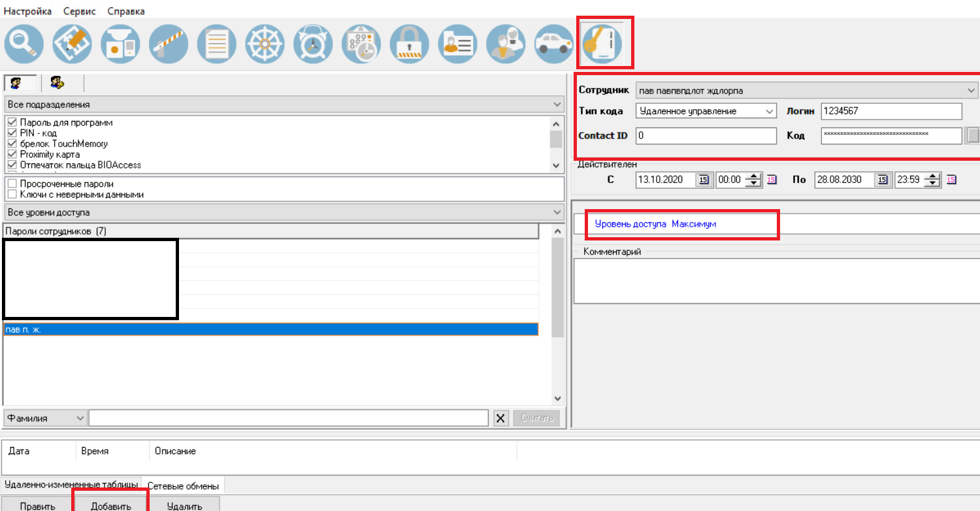980x511 pixels.
Task: Click 'Логин' field with 1234567
Action: [x=891, y=111]
